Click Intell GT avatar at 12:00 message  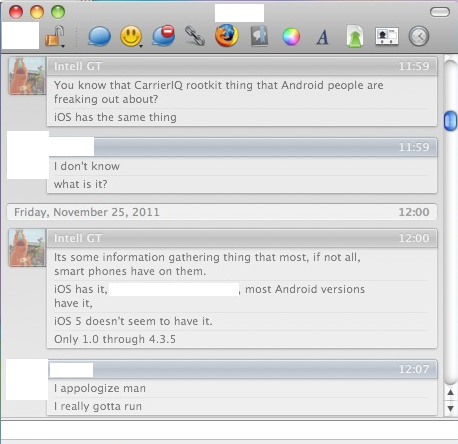27,248
